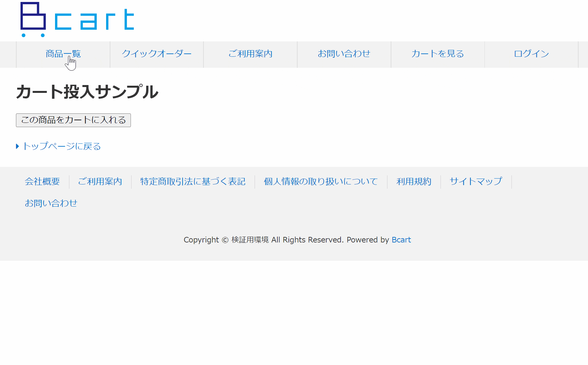This screenshot has height=365, width=588.
Task: Open the サイトマップ footer link
Action: coord(476,182)
